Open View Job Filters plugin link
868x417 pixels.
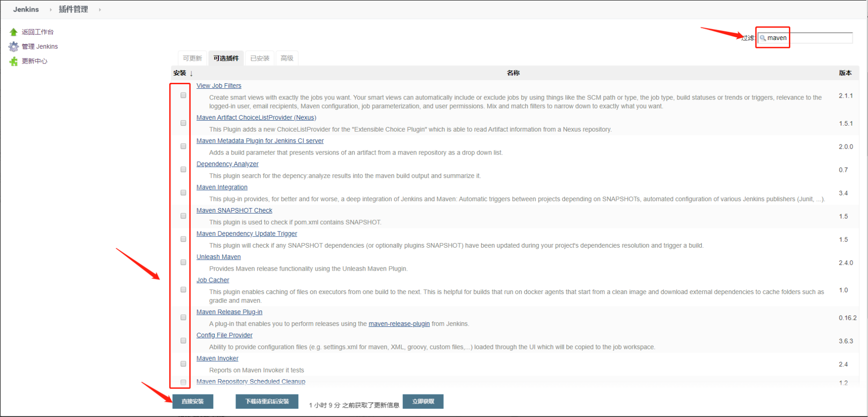(219, 86)
